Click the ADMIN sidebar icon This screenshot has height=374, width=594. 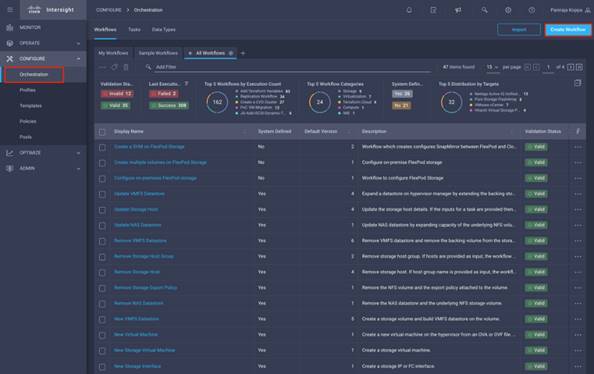coord(10,168)
